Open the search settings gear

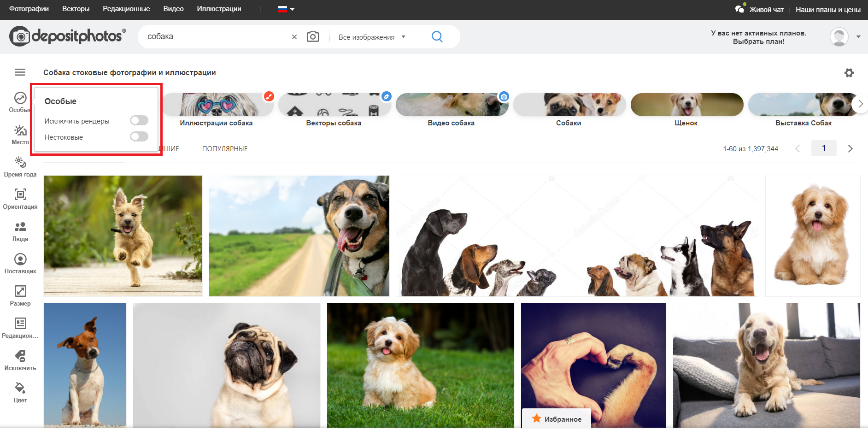(x=849, y=73)
